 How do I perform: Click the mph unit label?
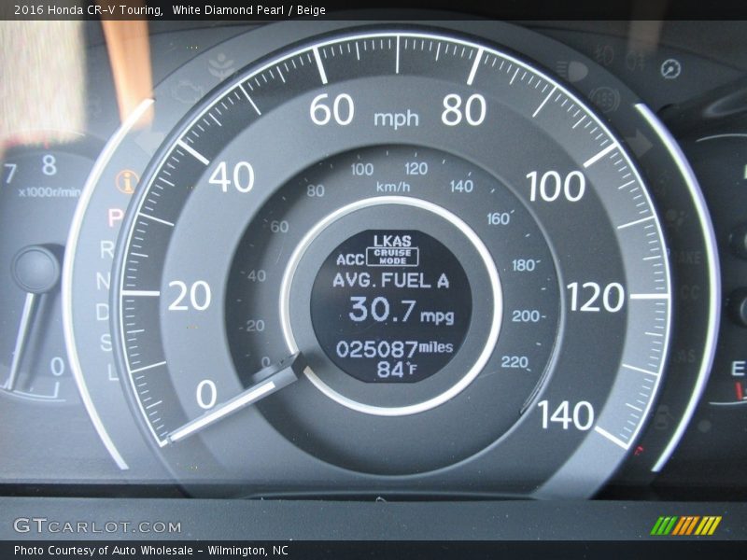[x=396, y=119]
